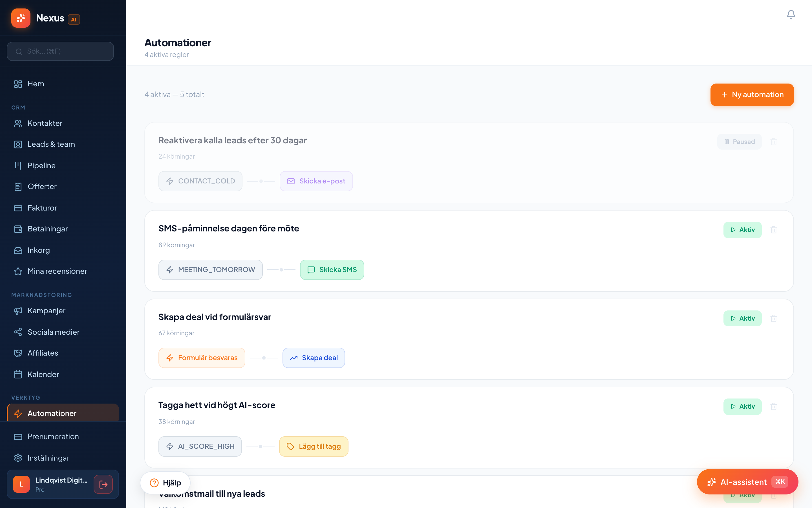Open Inkorg

[x=63, y=250]
